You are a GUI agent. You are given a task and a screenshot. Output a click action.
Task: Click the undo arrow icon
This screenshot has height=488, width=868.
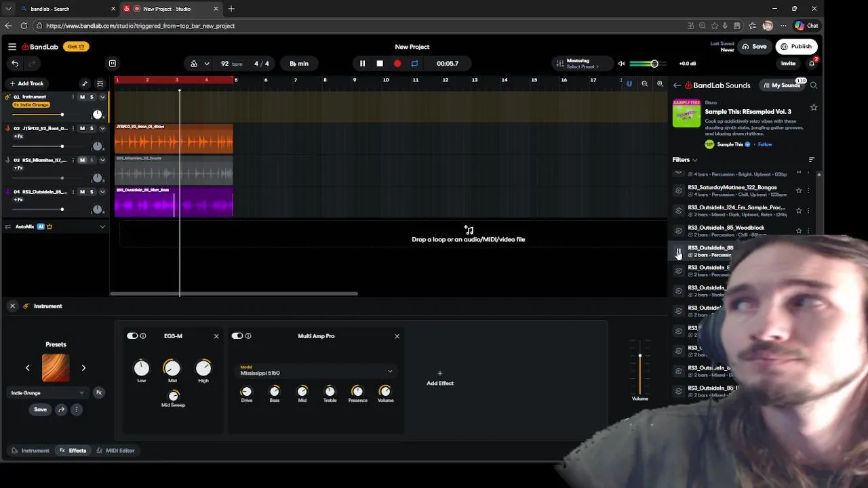click(15, 64)
